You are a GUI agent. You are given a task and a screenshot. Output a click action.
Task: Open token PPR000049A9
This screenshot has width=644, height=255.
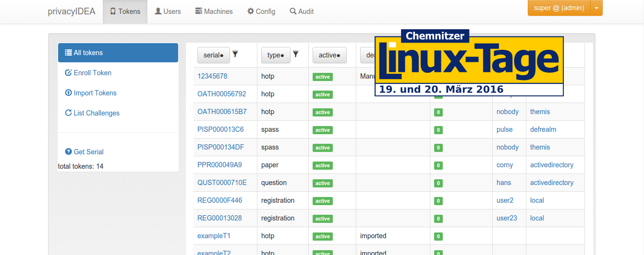click(x=219, y=165)
